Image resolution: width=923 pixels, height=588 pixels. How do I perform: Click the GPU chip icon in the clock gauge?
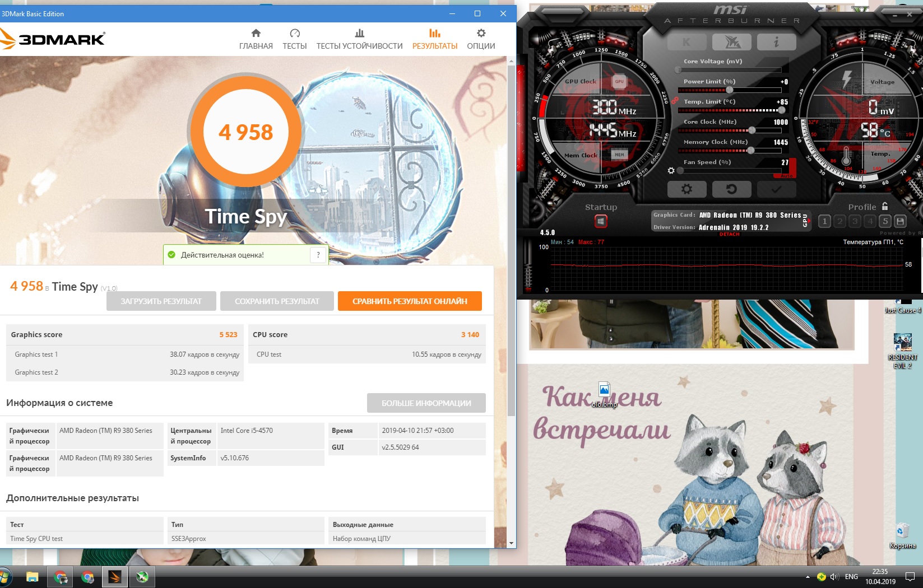(x=619, y=81)
